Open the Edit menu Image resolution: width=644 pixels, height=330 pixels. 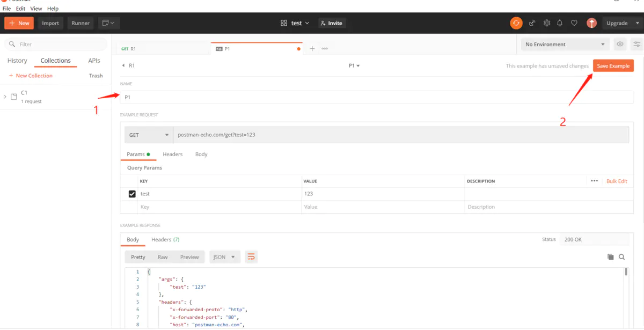pos(20,9)
